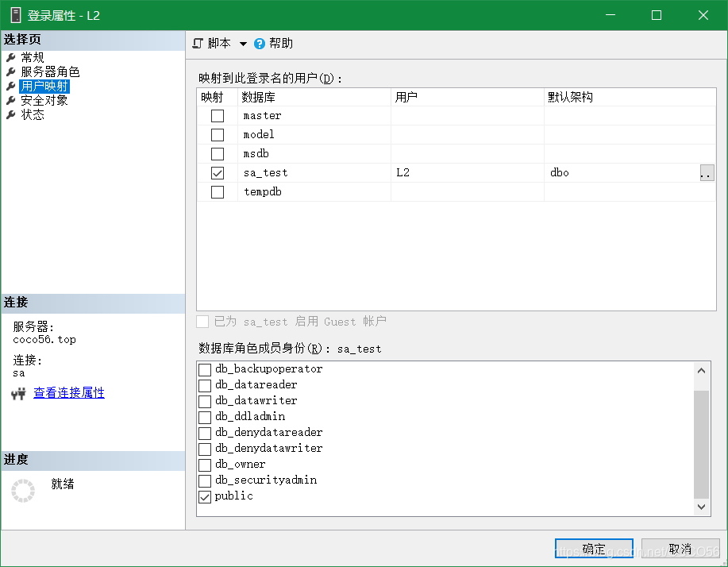Maximize the 登录属性 window
This screenshot has width=728, height=567.
[657, 15]
